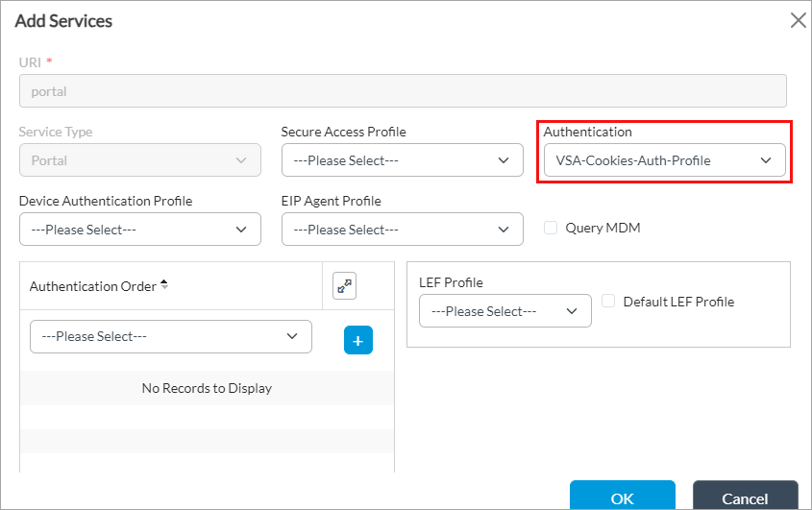Tick the Default LEF Profile checkbox
Viewport: 812px width, 510px height.
click(608, 301)
